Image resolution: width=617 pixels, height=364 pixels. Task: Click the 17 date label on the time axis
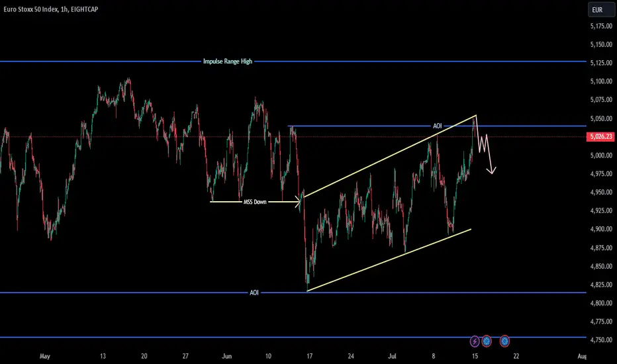309,356
